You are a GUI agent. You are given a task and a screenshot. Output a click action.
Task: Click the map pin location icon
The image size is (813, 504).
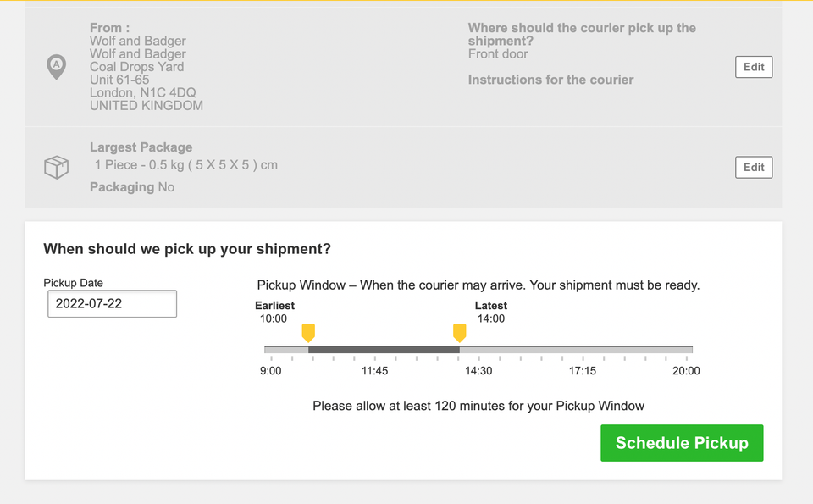click(56, 67)
